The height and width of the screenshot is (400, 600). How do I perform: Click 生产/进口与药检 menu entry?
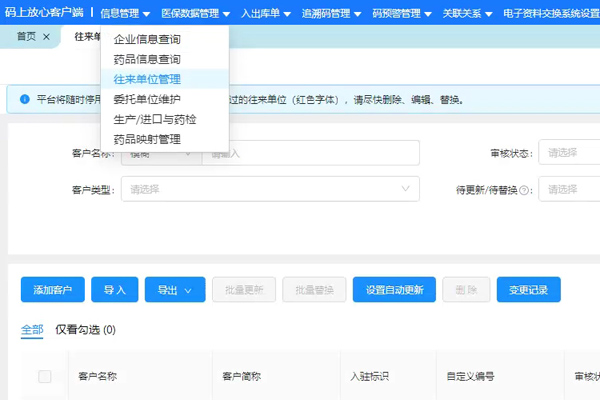[x=155, y=119]
